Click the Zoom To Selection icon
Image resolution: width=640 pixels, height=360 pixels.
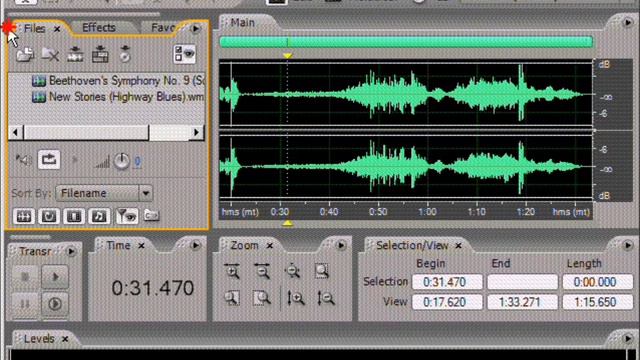[x=322, y=271]
